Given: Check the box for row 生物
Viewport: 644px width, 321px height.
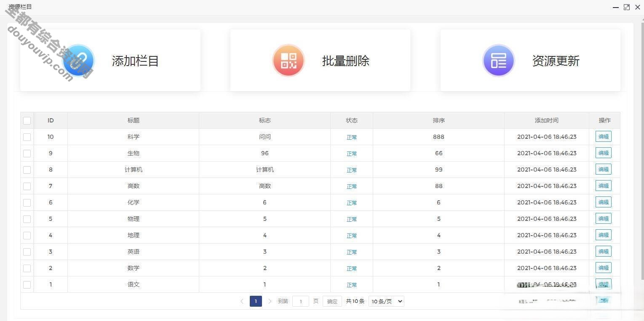Looking at the screenshot, I should pos(27,154).
